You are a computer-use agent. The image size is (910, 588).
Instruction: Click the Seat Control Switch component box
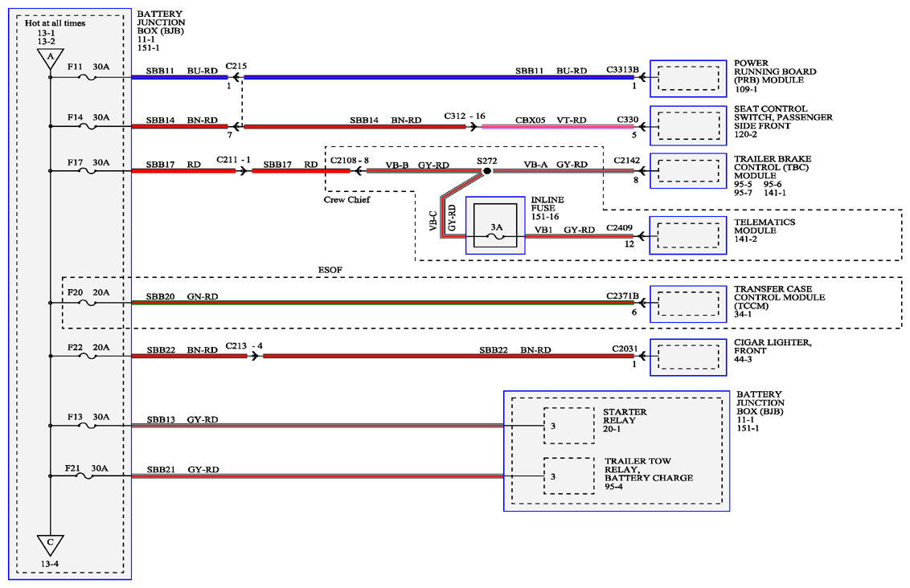coord(688,126)
